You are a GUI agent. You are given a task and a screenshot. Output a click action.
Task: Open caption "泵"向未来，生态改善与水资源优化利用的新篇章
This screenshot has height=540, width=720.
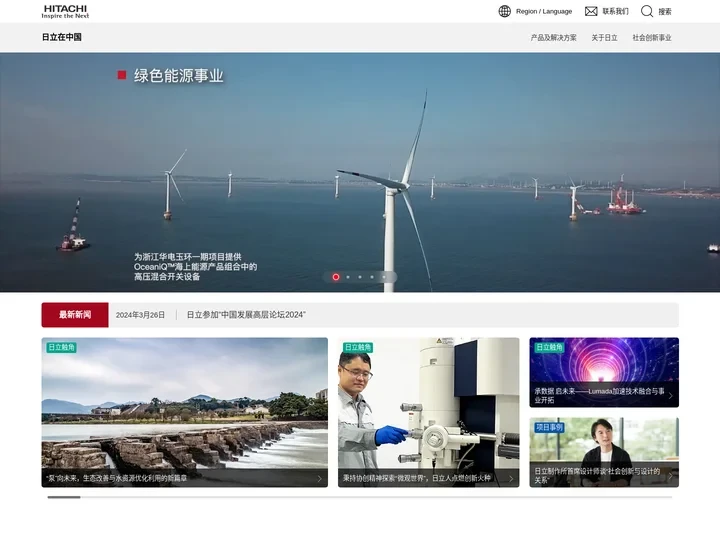[116, 478]
